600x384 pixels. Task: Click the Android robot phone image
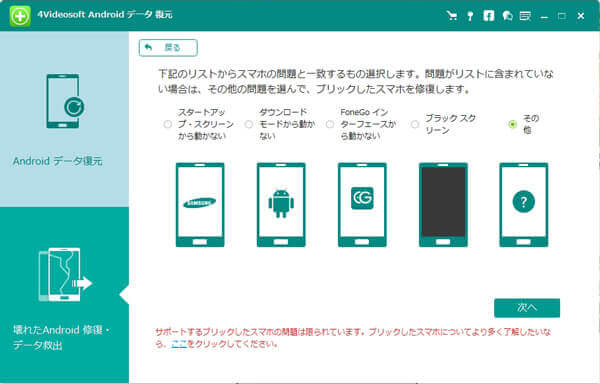point(281,205)
